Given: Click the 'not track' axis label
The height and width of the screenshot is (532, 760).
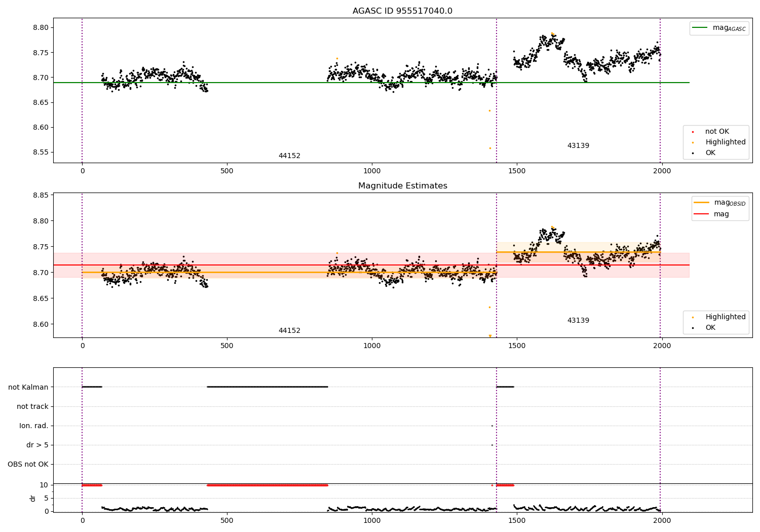Looking at the screenshot, I should point(32,406).
